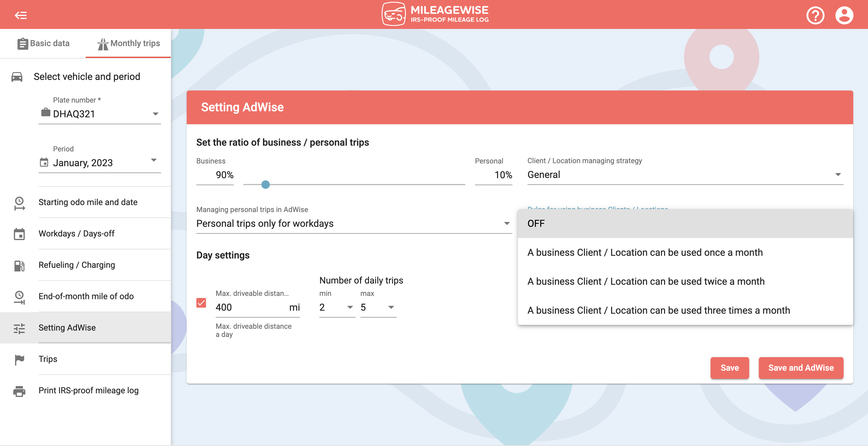Click the Refueling gas pump icon
The image size is (868, 447).
(x=19, y=266)
